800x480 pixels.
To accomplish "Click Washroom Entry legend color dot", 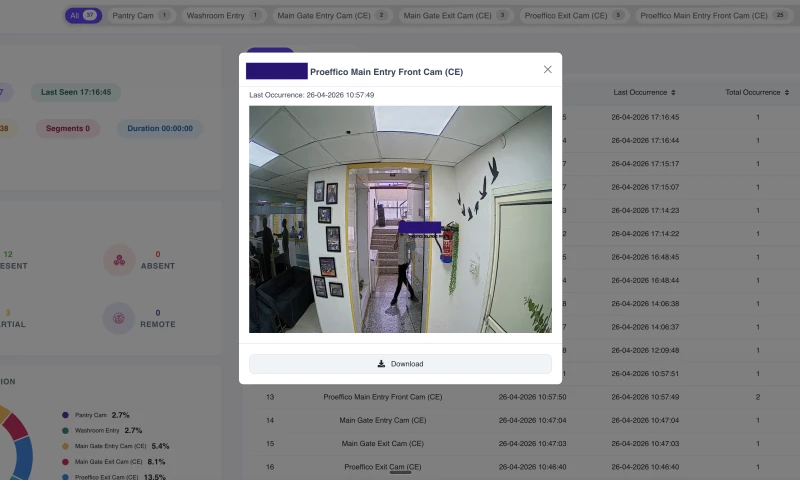I will tap(65, 431).
